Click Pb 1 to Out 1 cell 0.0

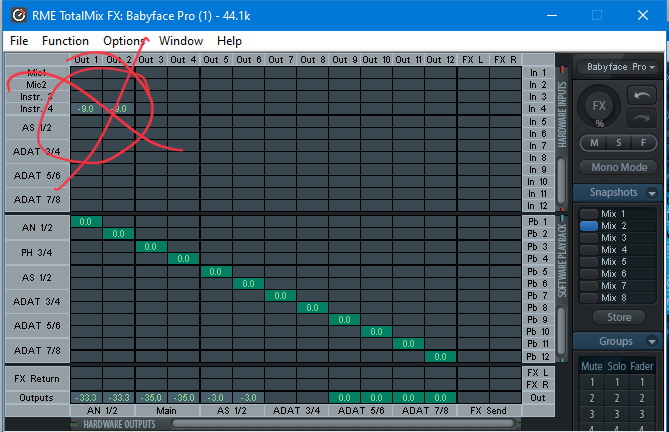point(86,222)
